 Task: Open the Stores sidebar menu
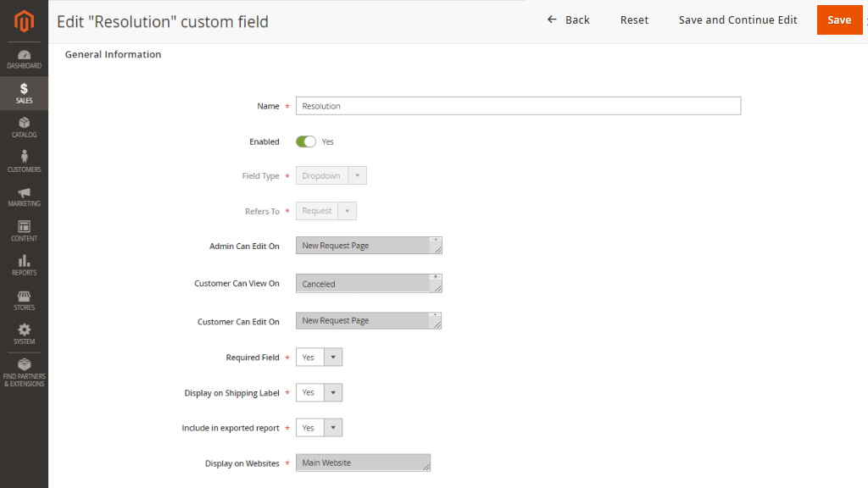24,300
